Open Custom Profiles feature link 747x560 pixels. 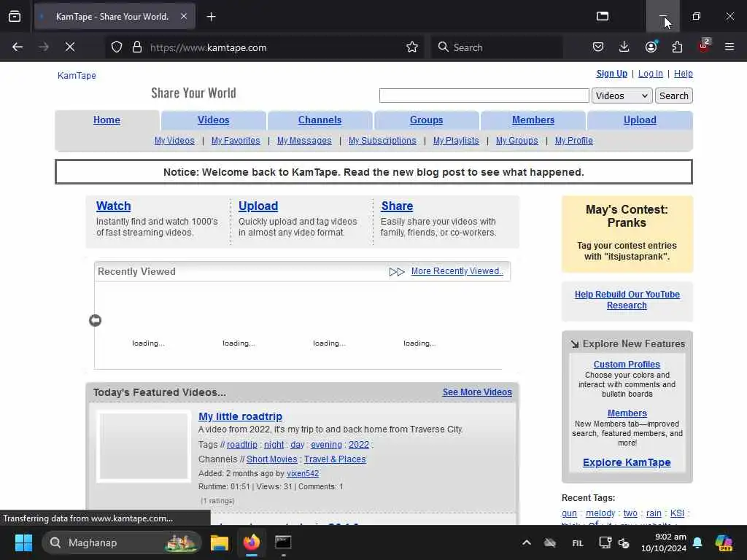[x=627, y=365]
